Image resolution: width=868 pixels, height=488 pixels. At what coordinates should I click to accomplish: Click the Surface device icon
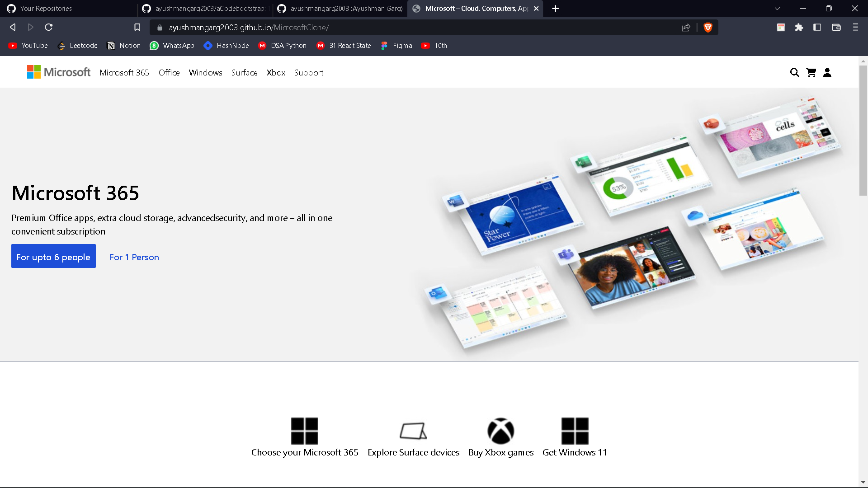(x=413, y=431)
